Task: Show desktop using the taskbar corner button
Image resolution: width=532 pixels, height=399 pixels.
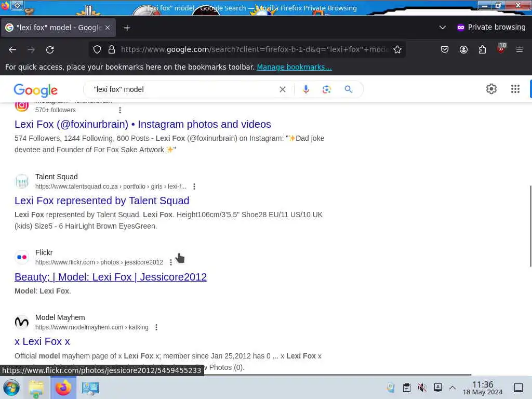Action: pos(518,388)
